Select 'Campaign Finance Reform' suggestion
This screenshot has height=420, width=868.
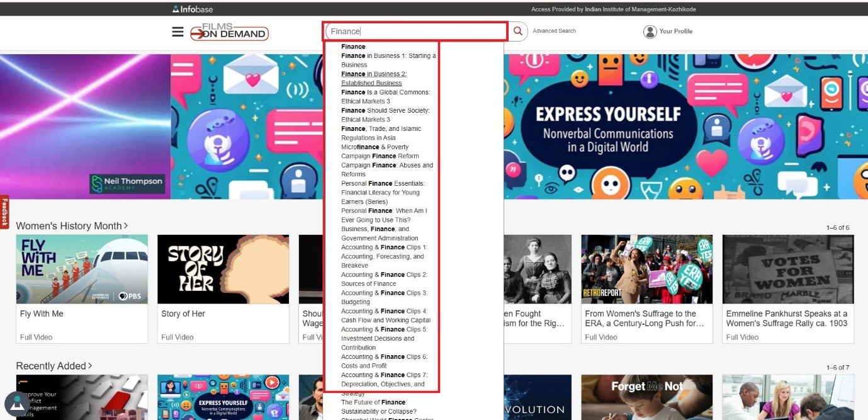[x=380, y=156]
